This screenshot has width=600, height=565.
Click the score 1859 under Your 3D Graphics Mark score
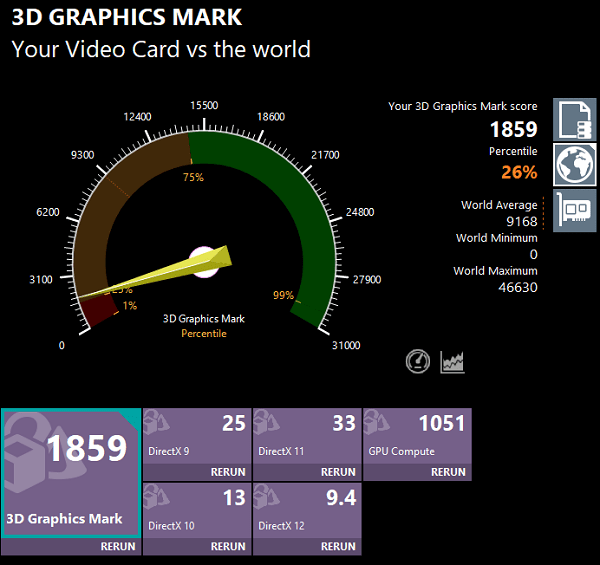[514, 129]
